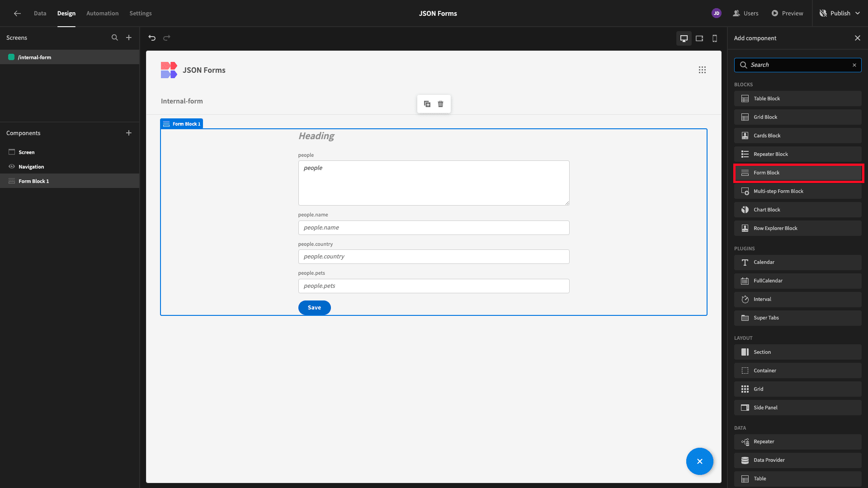The width and height of the screenshot is (868, 488).
Task: Click the undo arrow icon
Action: 152,38
